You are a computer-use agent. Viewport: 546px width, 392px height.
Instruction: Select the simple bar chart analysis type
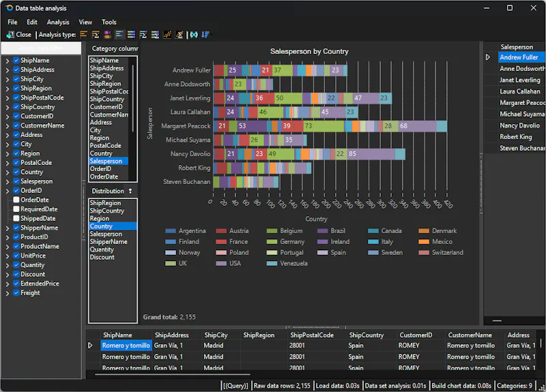coord(83,35)
